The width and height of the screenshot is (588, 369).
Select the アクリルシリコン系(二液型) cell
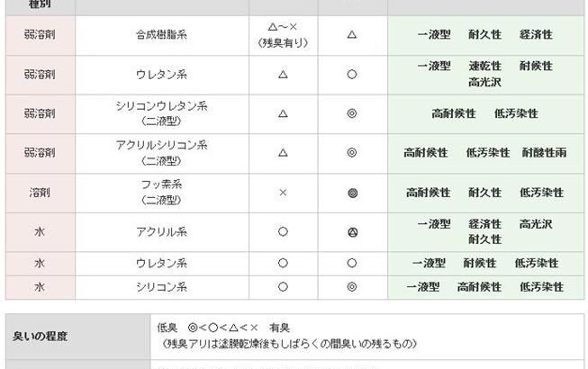pyautogui.click(x=162, y=153)
